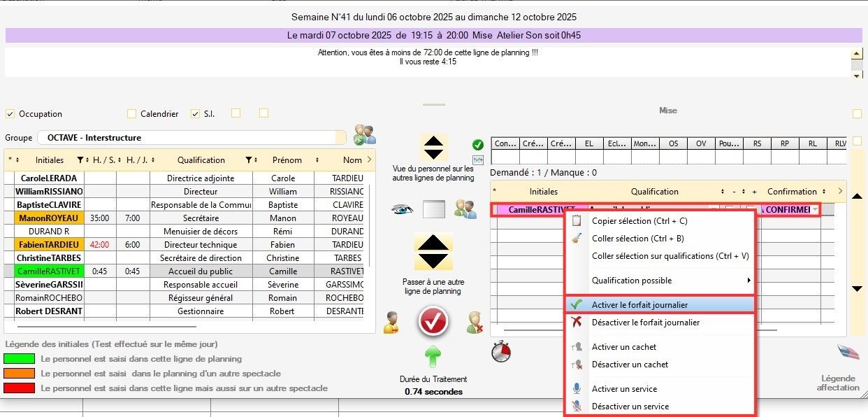Expand the Qualification possible submenu
The width and height of the screenshot is (868, 417).
pyautogui.click(x=660, y=281)
